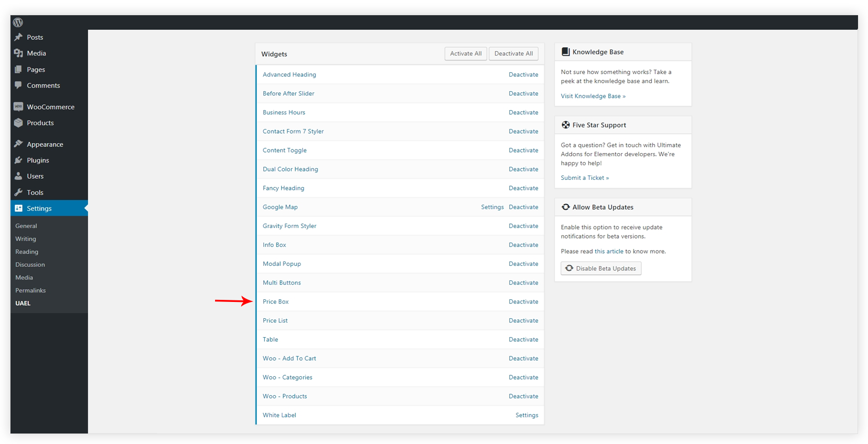The width and height of the screenshot is (868, 444).
Task: Click the Knowledge Base book icon
Action: click(x=565, y=52)
